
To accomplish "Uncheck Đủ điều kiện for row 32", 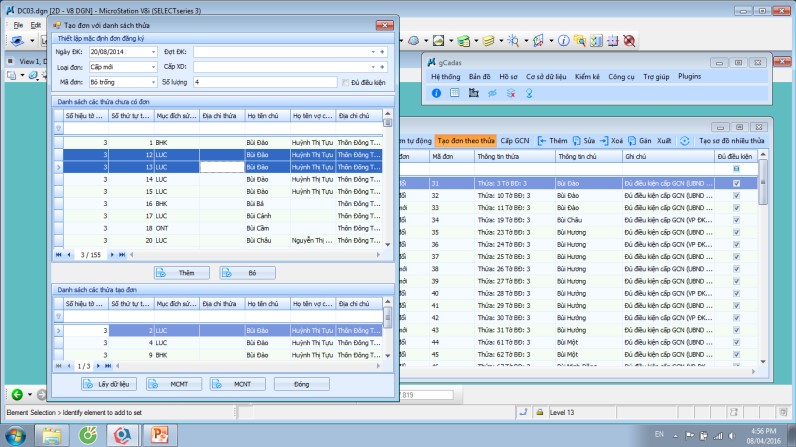I will point(736,196).
